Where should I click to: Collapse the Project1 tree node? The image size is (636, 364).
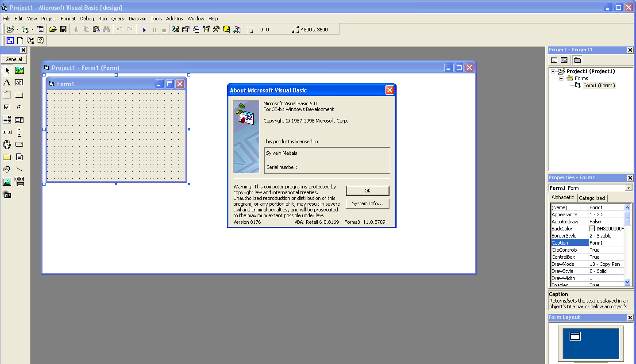pos(553,71)
